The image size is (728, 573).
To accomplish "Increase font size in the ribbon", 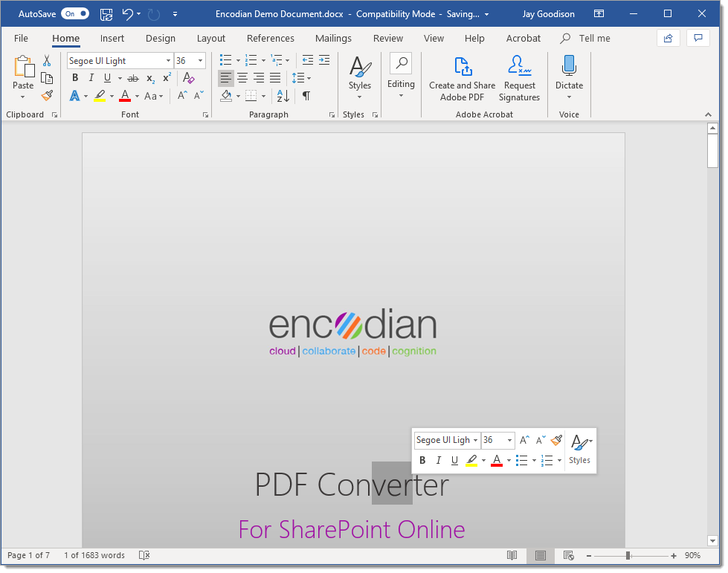I will click(x=182, y=96).
